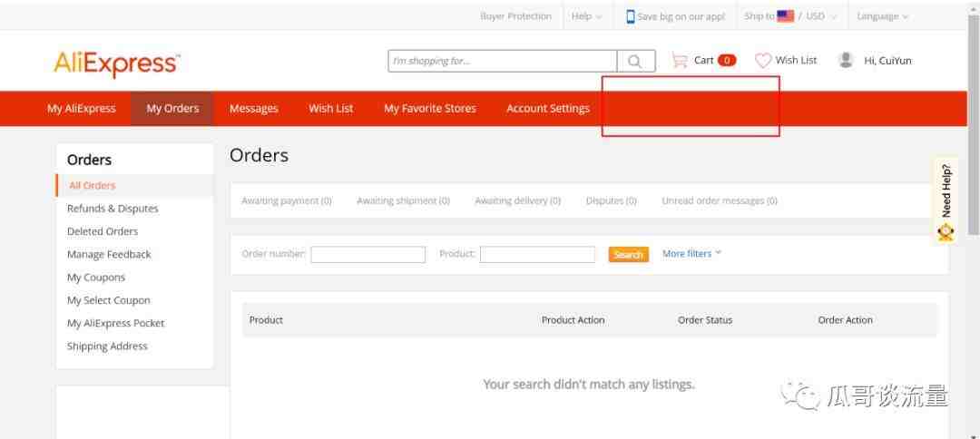Click the Cart text link
Screen dimensions: 980x439
(x=704, y=60)
